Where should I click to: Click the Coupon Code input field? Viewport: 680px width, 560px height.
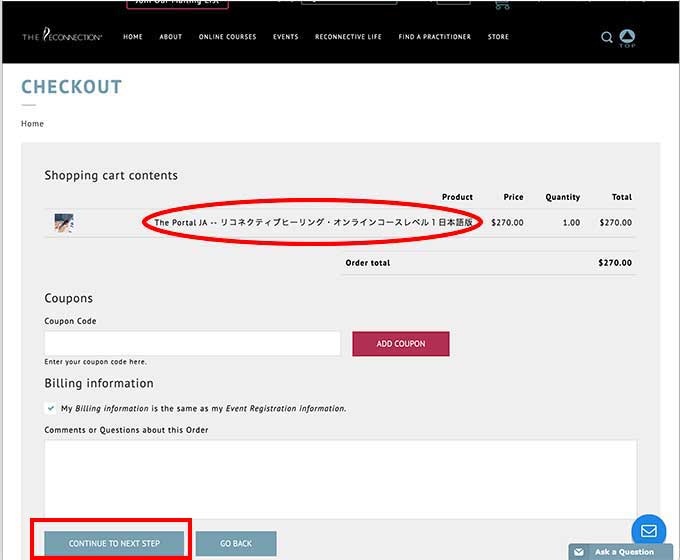pos(192,344)
